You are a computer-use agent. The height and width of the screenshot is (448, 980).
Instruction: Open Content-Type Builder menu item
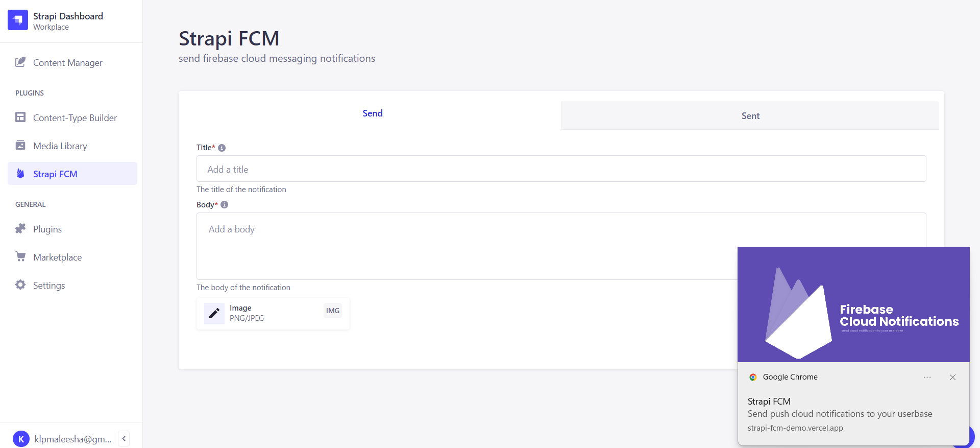tap(72, 117)
